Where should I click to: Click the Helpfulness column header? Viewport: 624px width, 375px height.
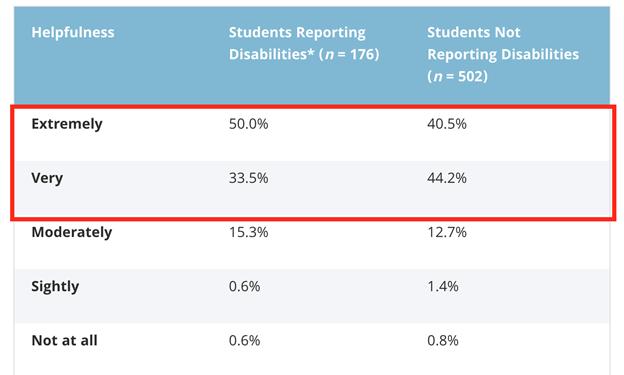click(73, 32)
